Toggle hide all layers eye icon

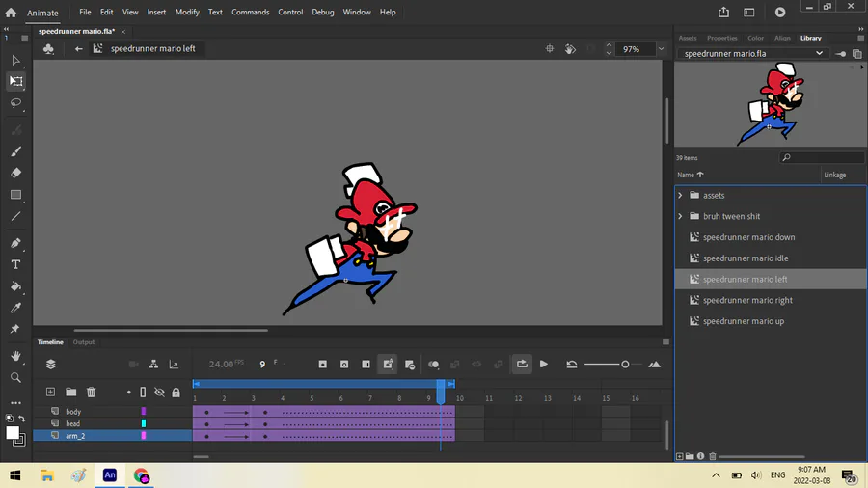tap(159, 392)
